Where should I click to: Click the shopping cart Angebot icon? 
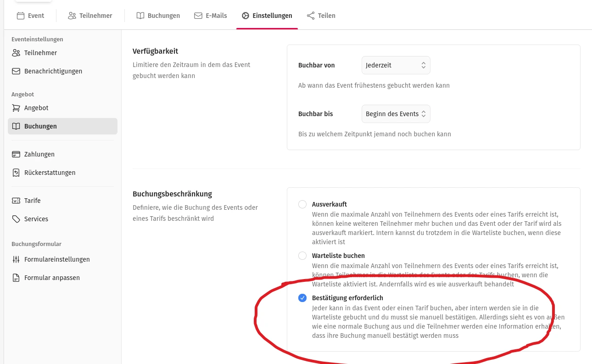(x=16, y=108)
